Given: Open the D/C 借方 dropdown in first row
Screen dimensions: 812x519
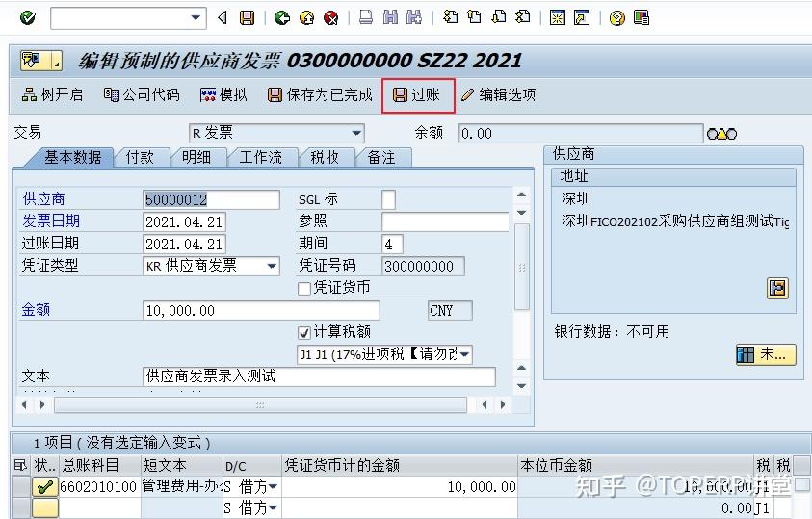Looking at the screenshot, I should point(272,486).
